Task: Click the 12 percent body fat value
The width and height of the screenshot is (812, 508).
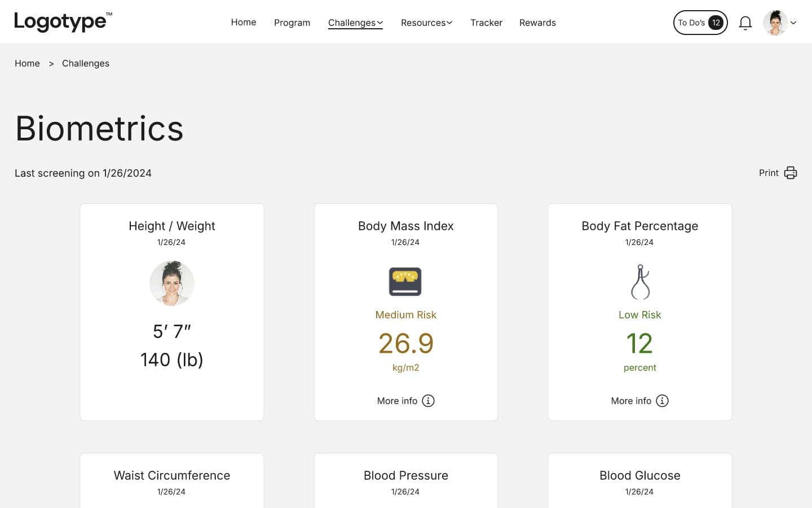Action: (x=639, y=343)
